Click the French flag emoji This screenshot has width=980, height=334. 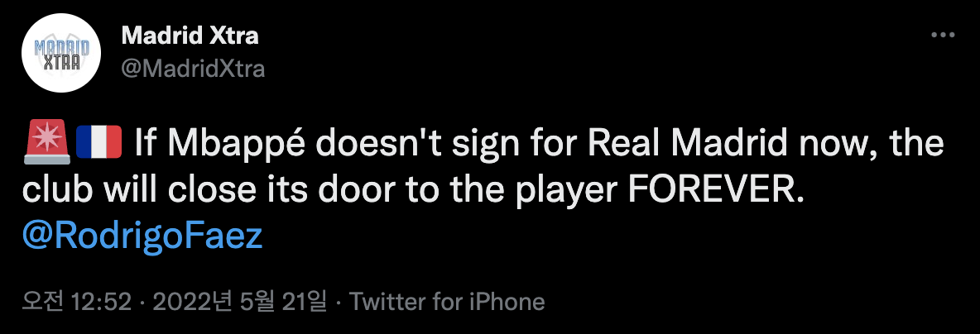98,144
